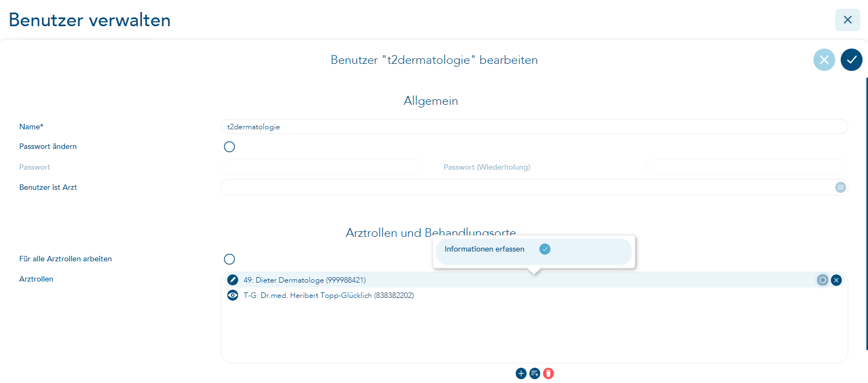Click the eye icon beside Heribert Topp-Glücklich
This screenshot has height=383, width=868.
point(233,295)
